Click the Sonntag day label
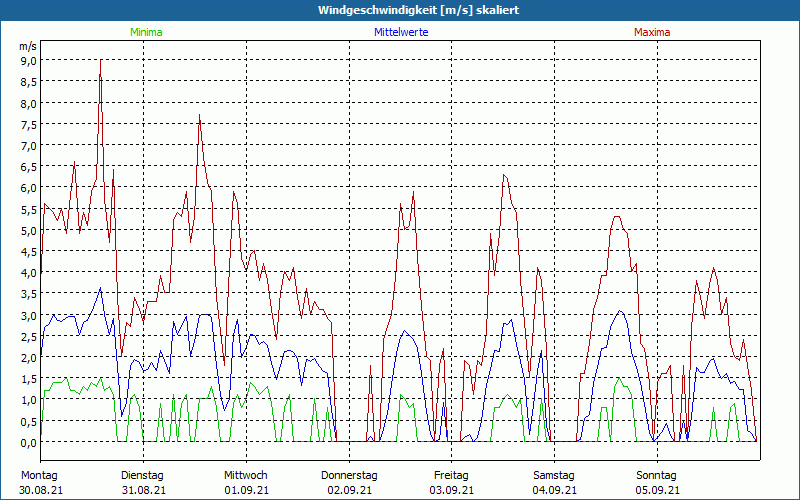The image size is (800, 500). [x=657, y=476]
